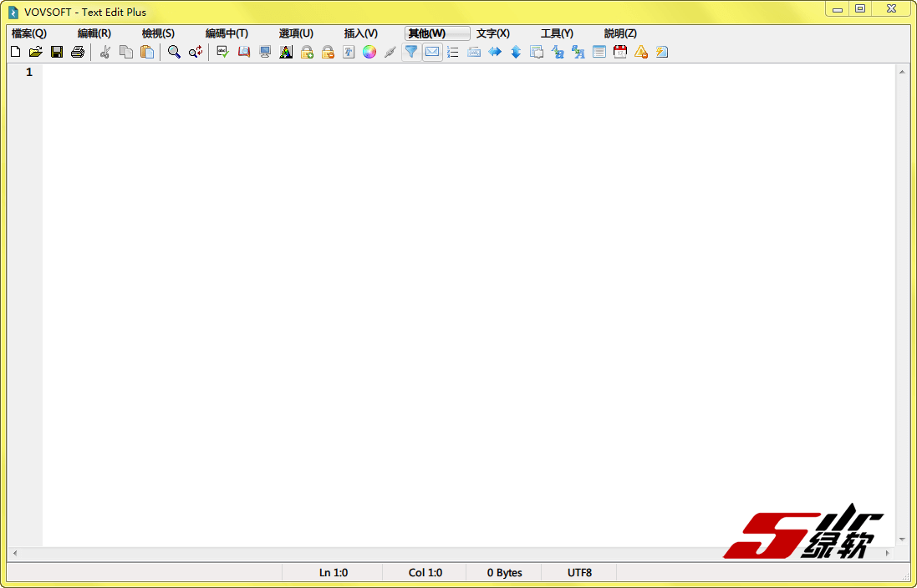The width and height of the screenshot is (917, 588).
Task: Open the Find and Replace tool
Action: point(195,52)
